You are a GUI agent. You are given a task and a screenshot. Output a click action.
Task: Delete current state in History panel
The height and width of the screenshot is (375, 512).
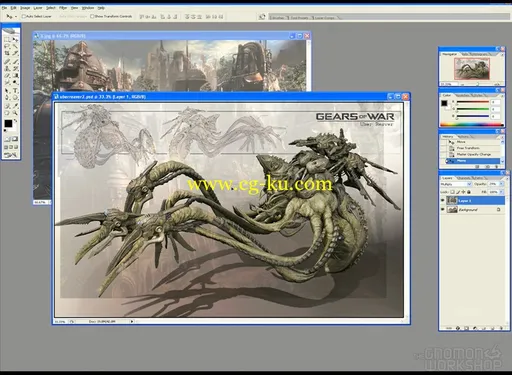click(497, 167)
